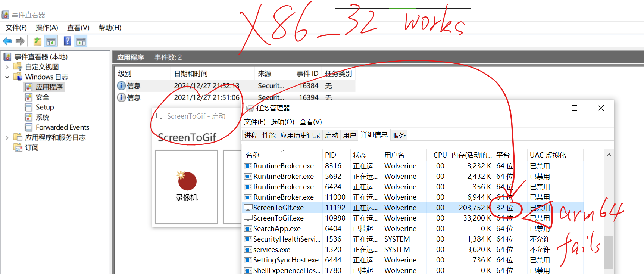
Task: Sort processes by 名称 column header
Action: tap(282, 155)
